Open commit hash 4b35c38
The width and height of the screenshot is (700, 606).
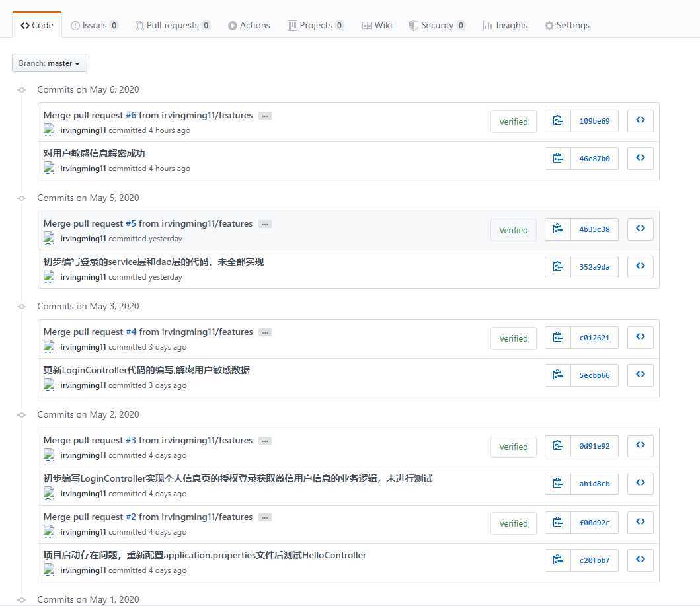click(x=595, y=229)
